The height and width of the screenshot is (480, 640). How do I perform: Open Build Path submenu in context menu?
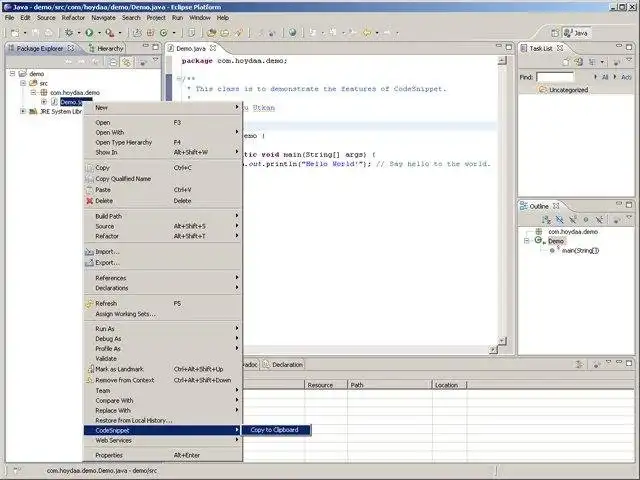162,216
